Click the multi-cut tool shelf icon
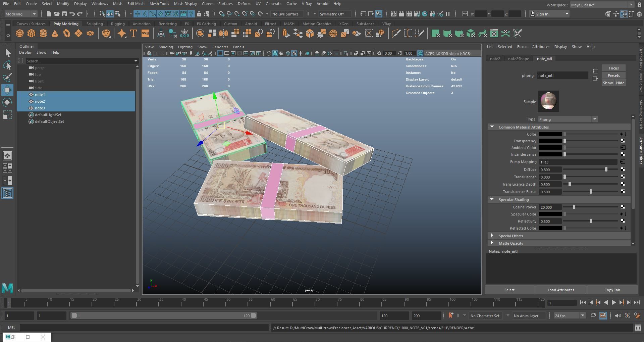The height and width of the screenshot is (342, 644). coord(396,34)
